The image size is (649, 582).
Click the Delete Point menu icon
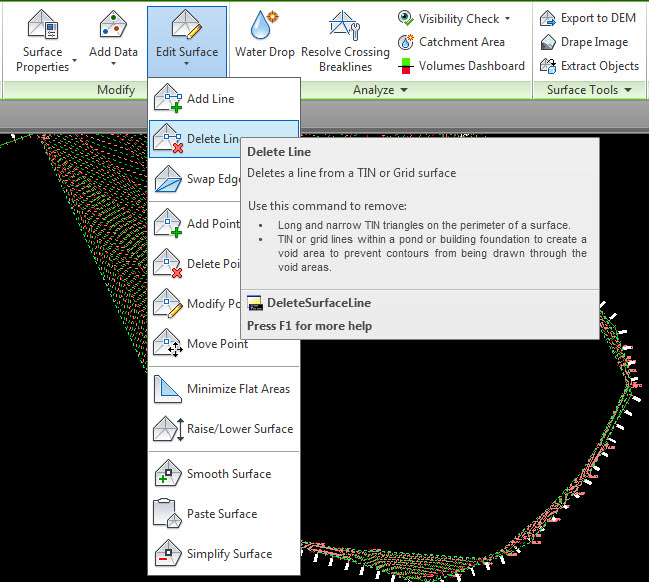pos(168,263)
